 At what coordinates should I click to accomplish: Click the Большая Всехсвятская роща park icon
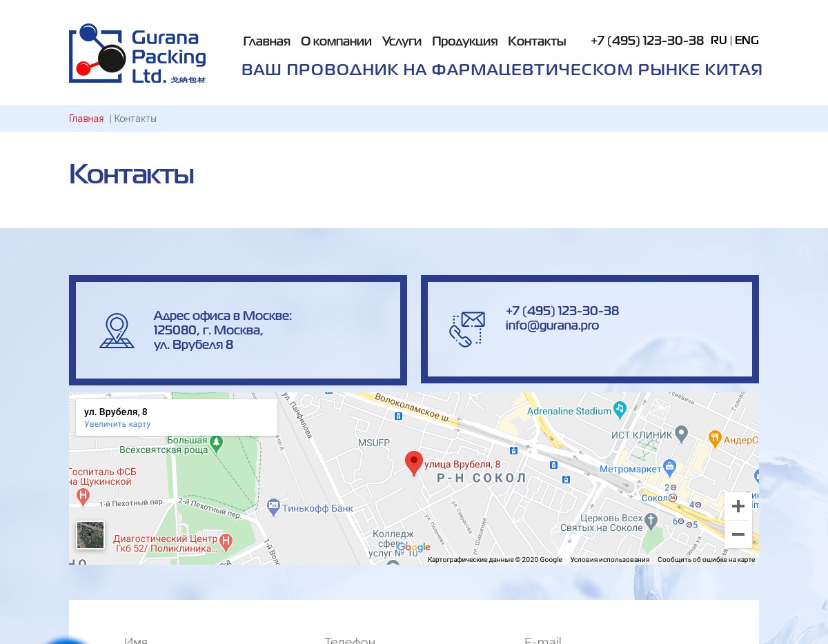click(217, 442)
